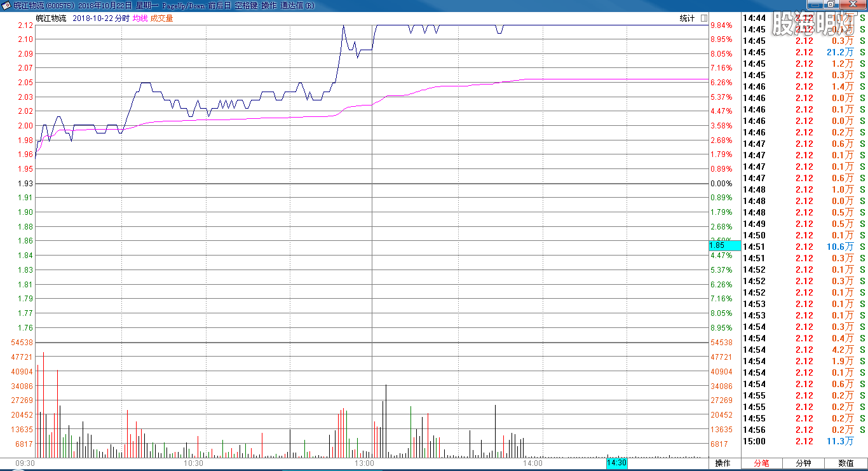Select the 14:49 trade row
Image resolution: width=868 pixels, height=471 pixels.
coord(804,224)
